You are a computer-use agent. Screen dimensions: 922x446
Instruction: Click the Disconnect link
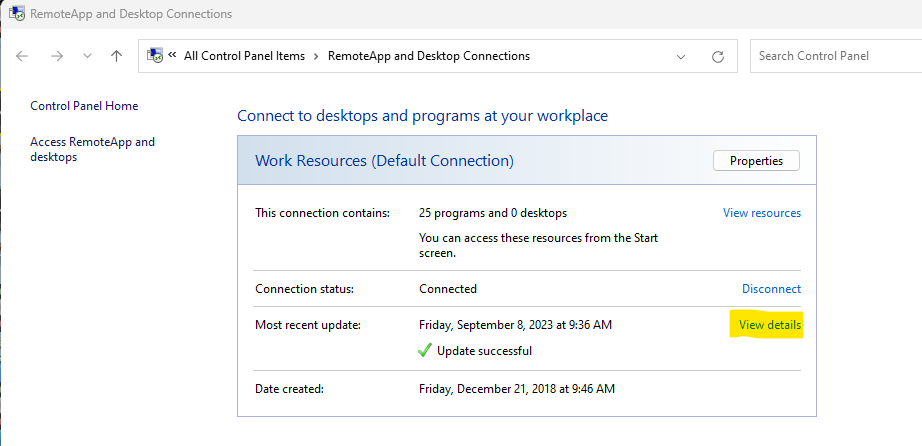click(x=771, y=289)
